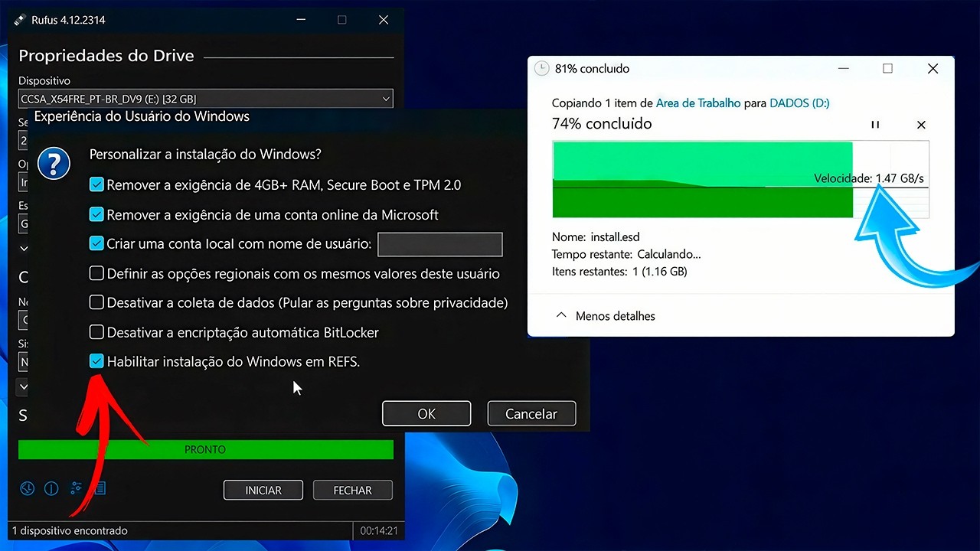This screenshot has height=551, width=980.
Task: Confirm the dialog with the OK button
Action: 426,413
